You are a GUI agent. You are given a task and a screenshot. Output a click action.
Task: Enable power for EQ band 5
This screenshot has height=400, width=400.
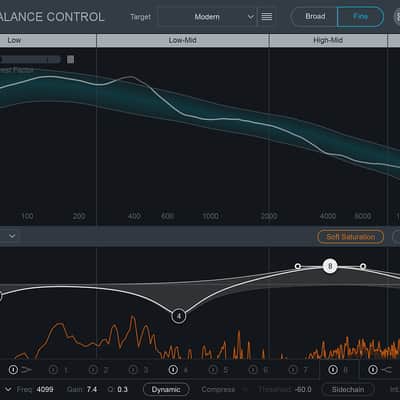click(x=213, y=370)
